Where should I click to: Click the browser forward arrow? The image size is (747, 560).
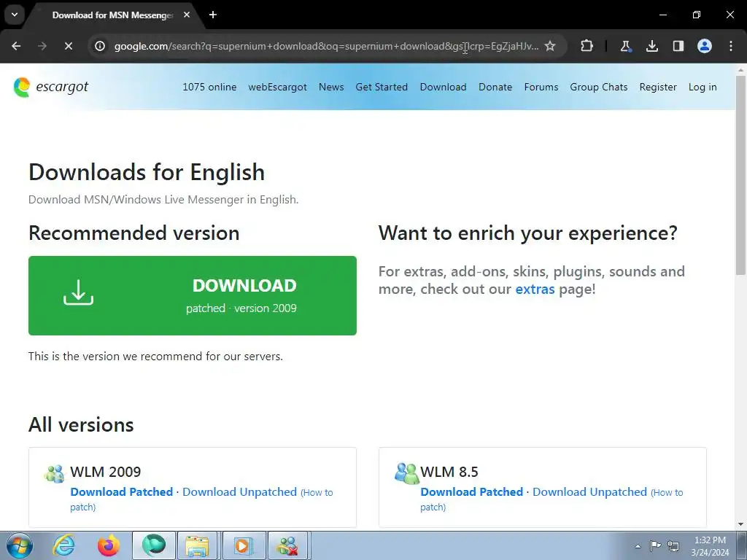click(x=42, y=46)
